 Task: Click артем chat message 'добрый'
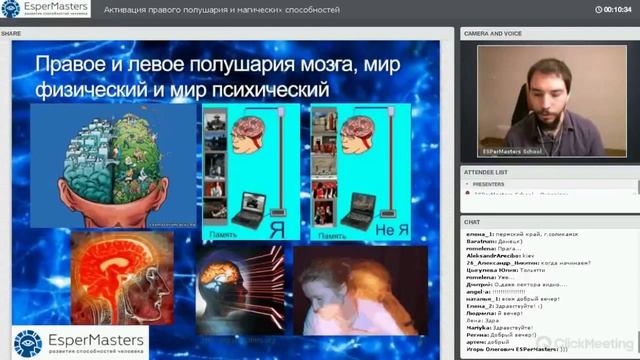(x=488, y=342)
